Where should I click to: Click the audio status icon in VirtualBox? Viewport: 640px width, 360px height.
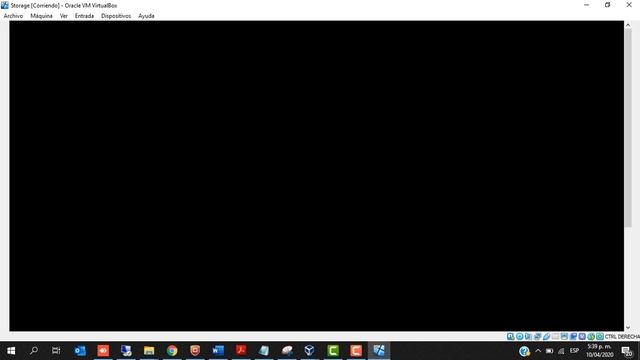[528, 336]
